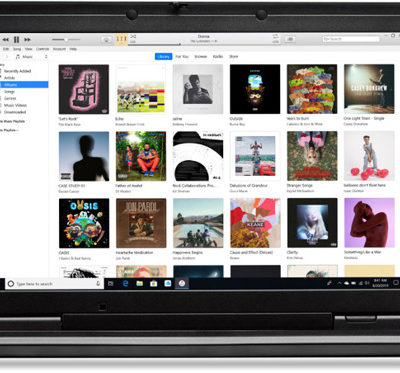400x373 pixels.
Task: Adjust the volume slider knob
Action: (x=66, y=40)
